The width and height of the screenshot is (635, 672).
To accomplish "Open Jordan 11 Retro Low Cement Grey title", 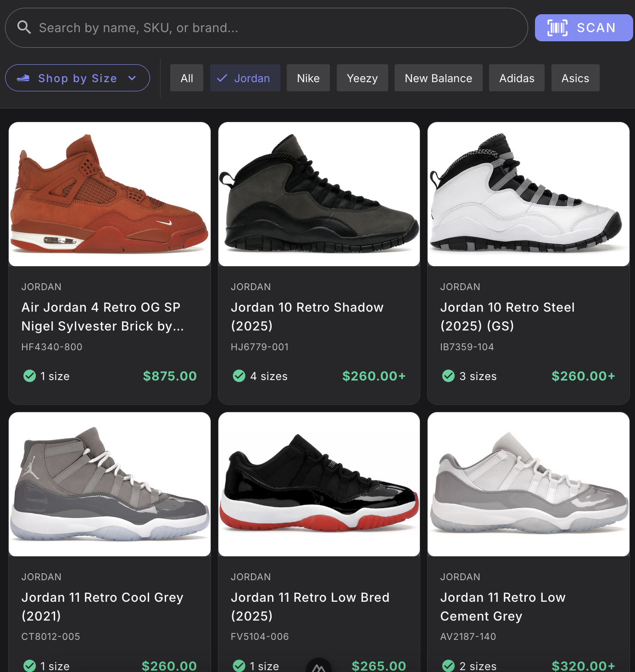I will point(503,606).
